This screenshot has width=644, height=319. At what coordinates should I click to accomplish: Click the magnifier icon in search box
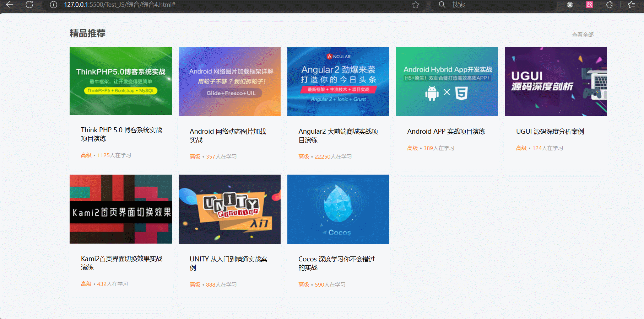[442, 5]
